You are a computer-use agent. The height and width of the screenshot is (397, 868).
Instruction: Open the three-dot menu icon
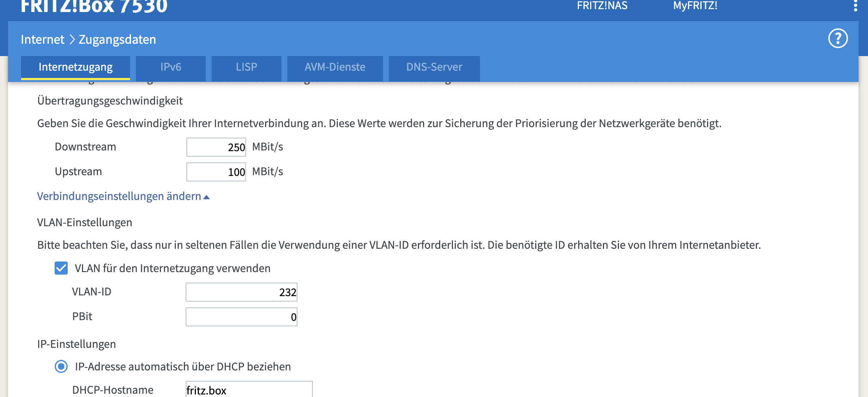pyautogui.click(x=855, y=6)
